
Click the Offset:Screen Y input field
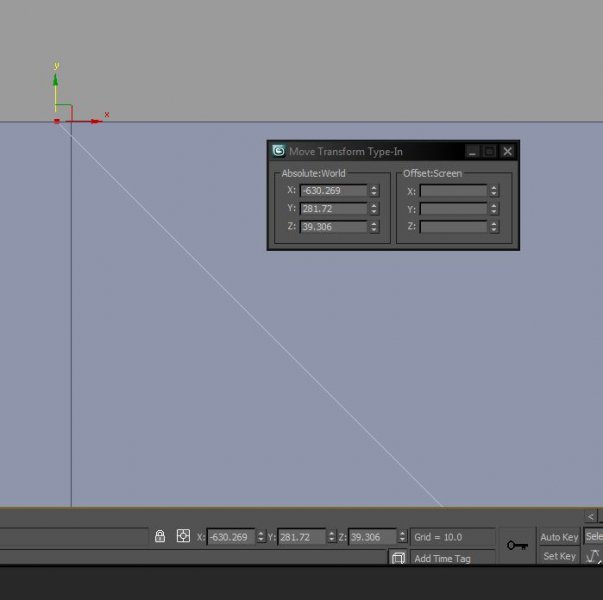tap(453, 209)
